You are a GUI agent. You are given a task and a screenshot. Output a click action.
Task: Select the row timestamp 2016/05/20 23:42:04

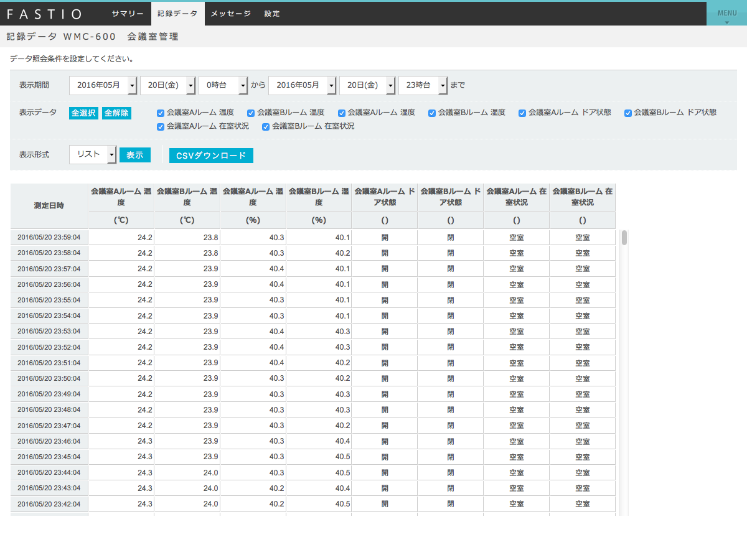click(49, 504)
